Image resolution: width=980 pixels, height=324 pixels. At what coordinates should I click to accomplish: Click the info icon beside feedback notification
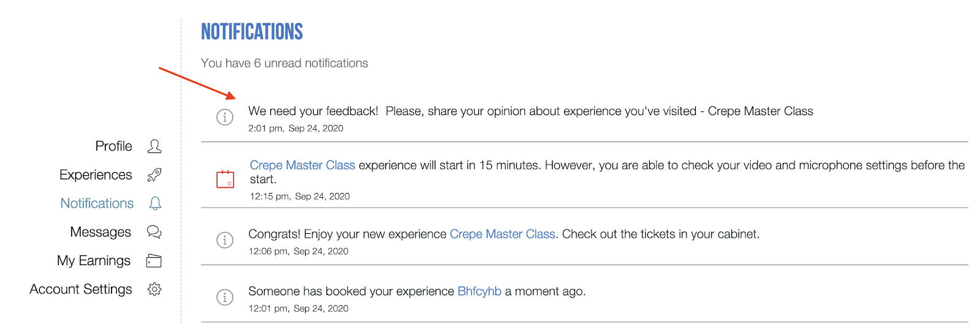[x=225, y=117]
